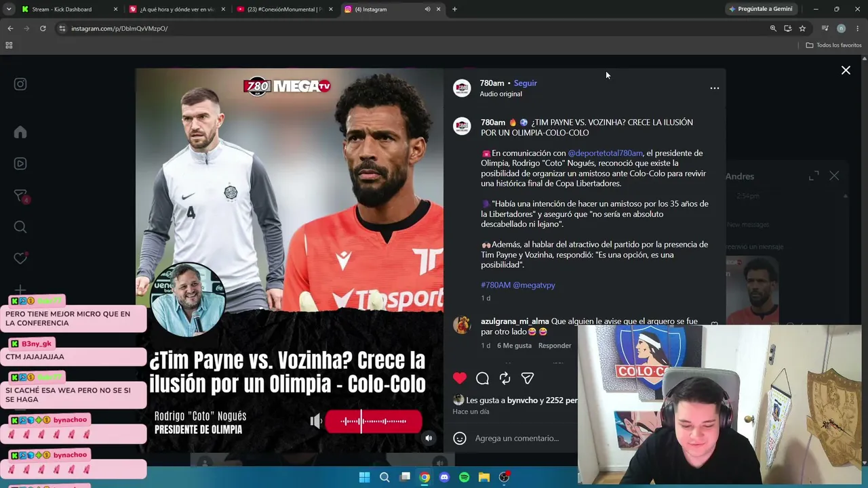This screenshot has height=488, width=868.
Task: Open the @megatvpy mention
Action: point(534,285)
